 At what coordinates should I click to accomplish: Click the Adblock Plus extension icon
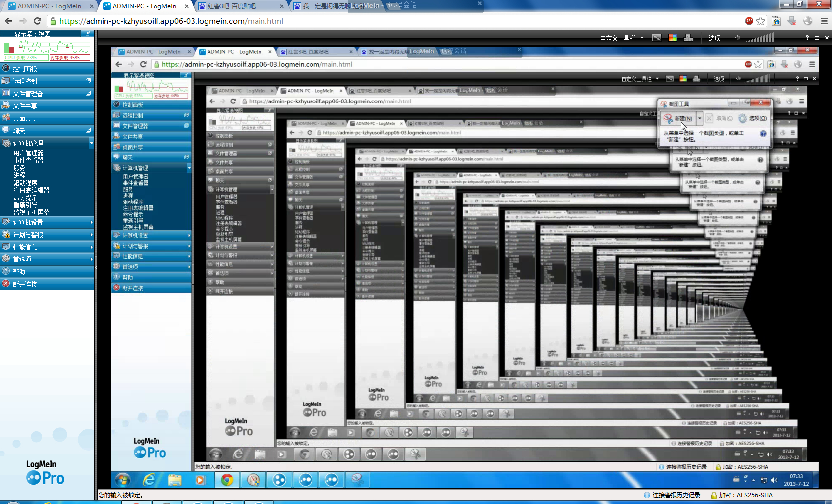tap(749, 21)
